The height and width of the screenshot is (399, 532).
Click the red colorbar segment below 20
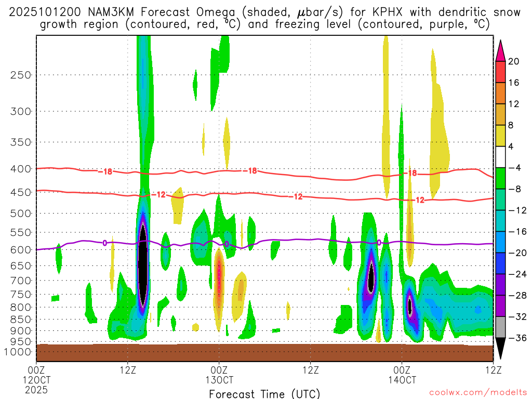pos(500,72)
